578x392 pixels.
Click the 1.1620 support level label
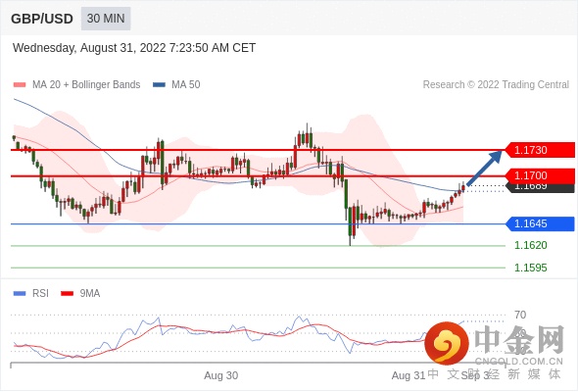530,245
